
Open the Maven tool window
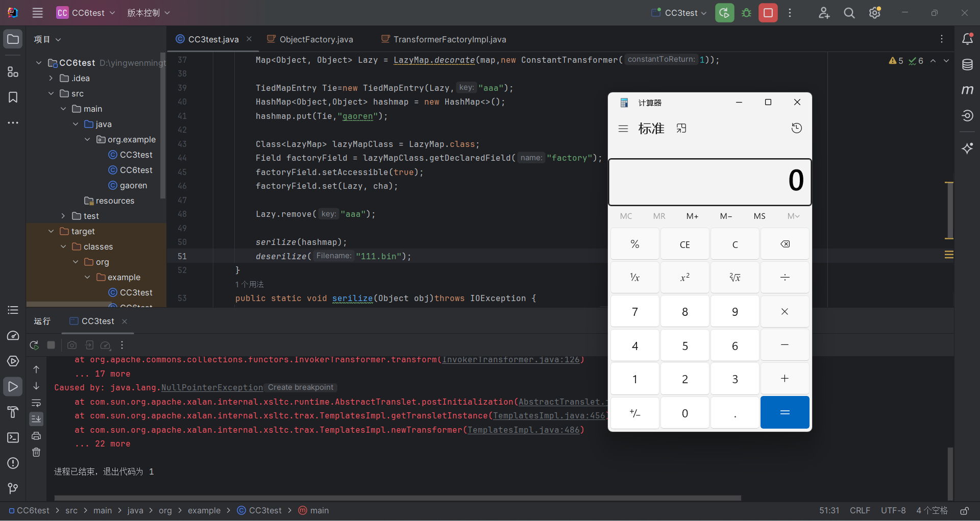967,90
